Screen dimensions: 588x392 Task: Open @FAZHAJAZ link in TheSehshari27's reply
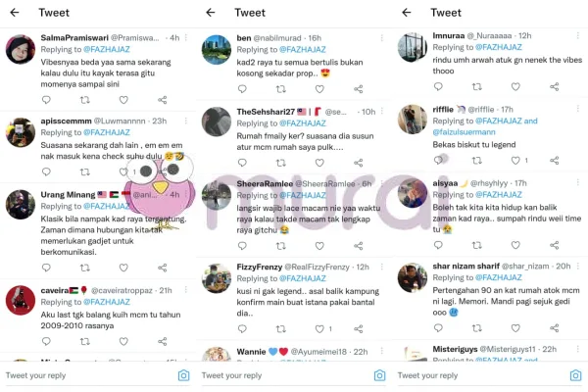click(303, 123)
